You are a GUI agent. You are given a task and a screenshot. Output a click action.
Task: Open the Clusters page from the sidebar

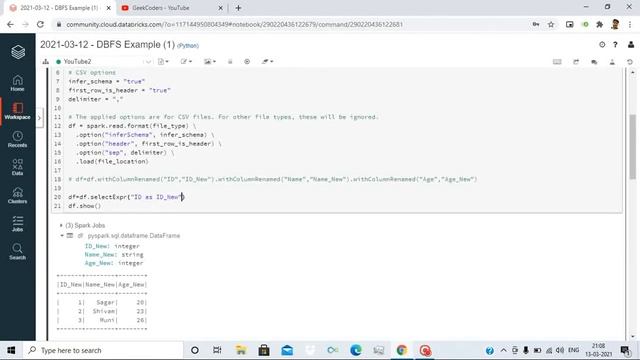click(18, 196)
